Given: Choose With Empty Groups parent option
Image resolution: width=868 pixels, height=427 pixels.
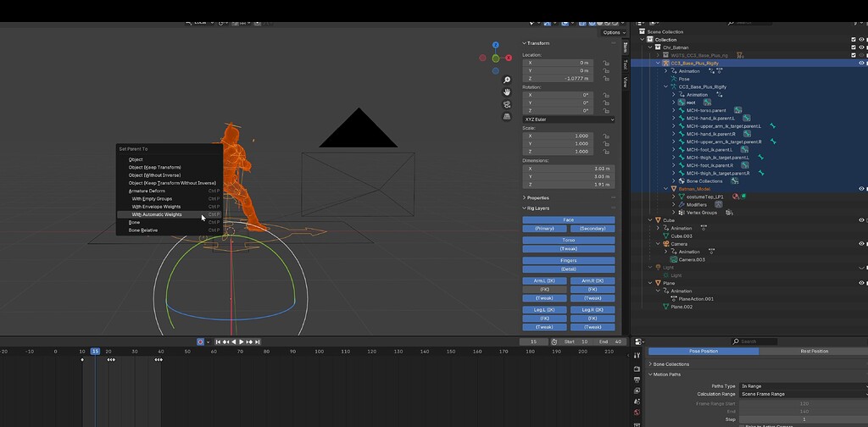Looking at the screenshot, I should pyautogui.click(x=170, y=198).
